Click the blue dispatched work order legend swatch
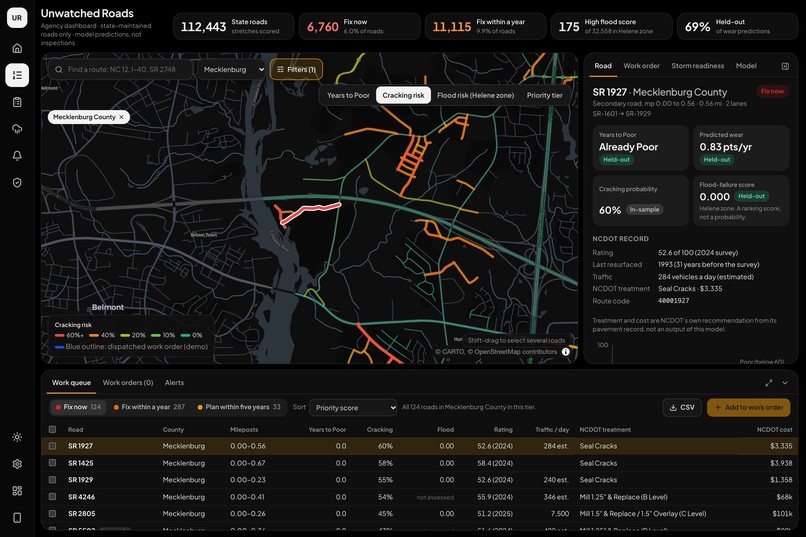This screenshot has height=537, width=806. pos(60,347)
